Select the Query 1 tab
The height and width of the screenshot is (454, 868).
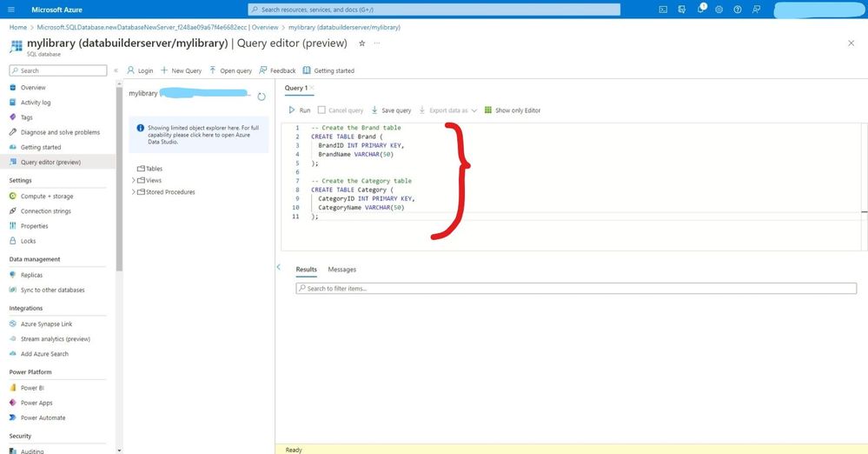295,88
